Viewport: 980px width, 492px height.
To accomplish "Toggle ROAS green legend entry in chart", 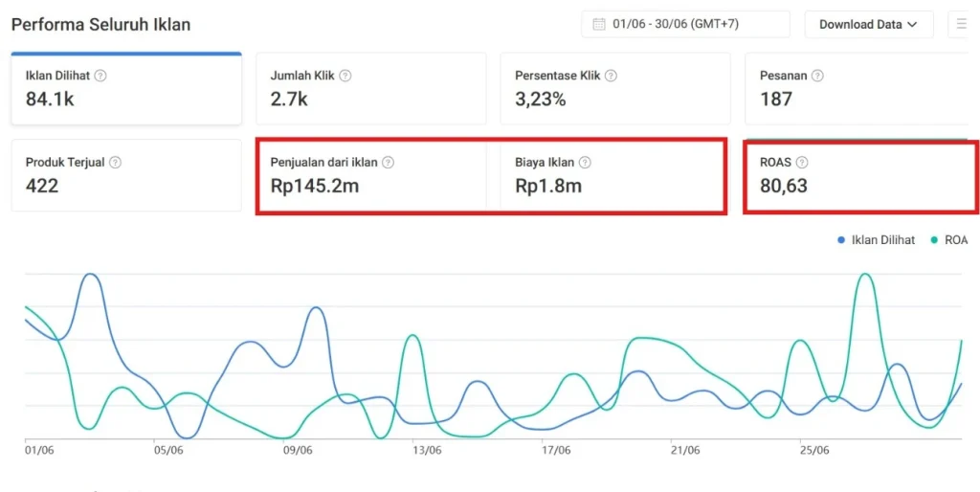I will click(948, 240).
